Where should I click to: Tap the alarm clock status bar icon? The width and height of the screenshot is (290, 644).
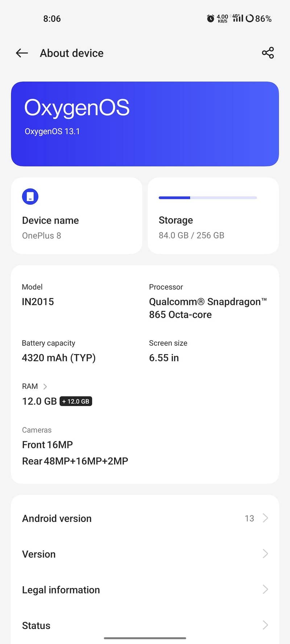pyautogui.click(x=210, y=18)
